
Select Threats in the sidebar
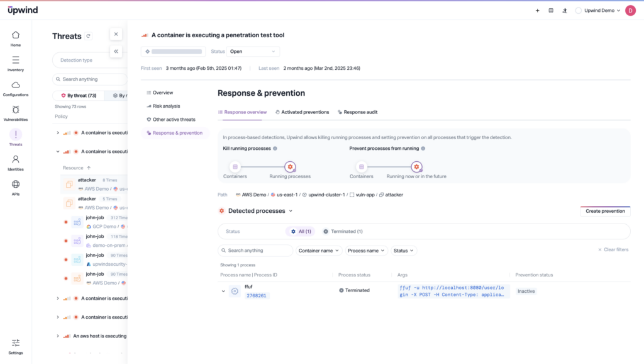tap(16, 138)
